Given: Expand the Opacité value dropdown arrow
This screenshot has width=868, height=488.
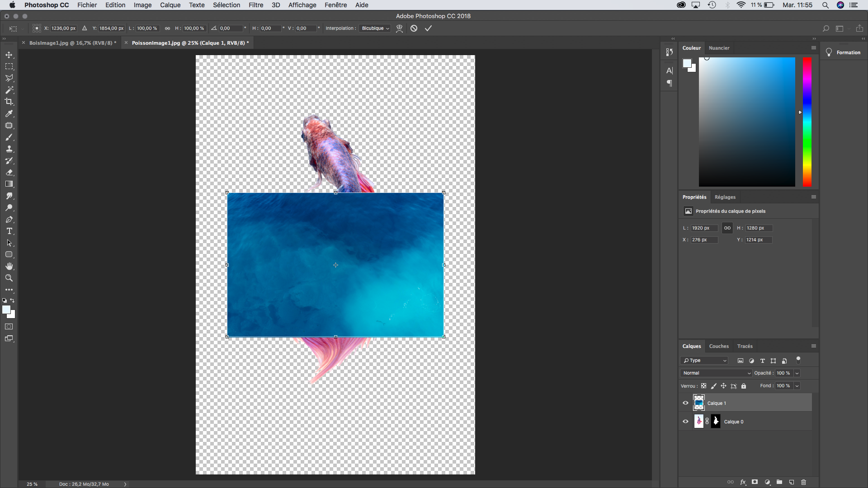Looking at the screenshot, I should tap(797, 373).
